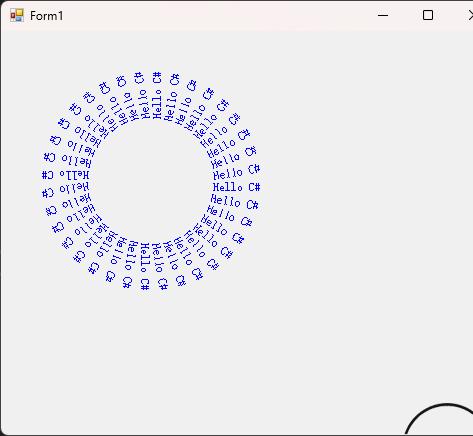This screenshot has width=473, height=436.
Task: Click the upright horizontal "Hello C#" on ring's right
Action: 236,187
